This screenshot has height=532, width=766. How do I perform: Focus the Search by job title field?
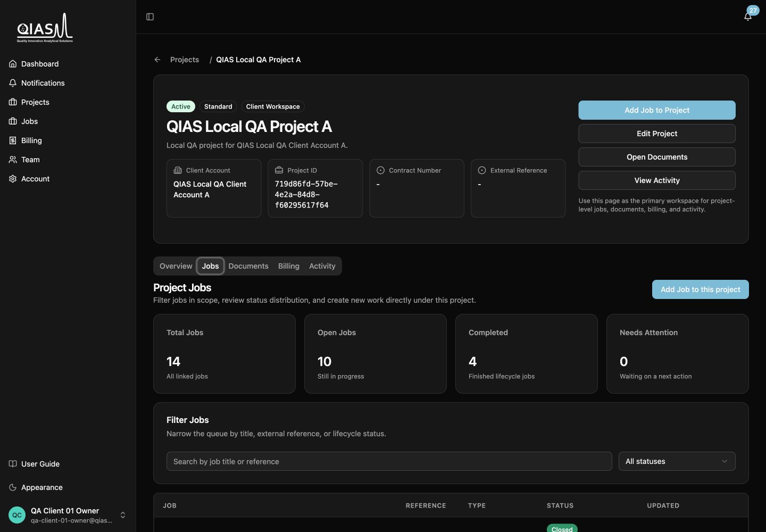(x=389, y=461)
